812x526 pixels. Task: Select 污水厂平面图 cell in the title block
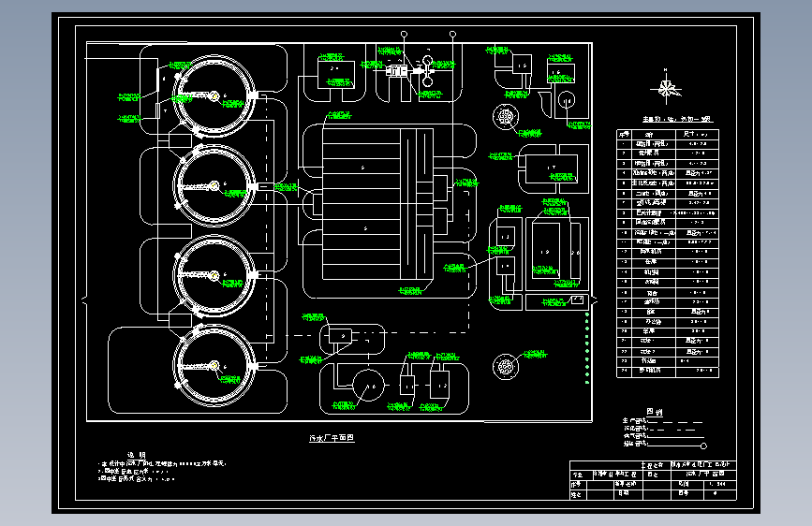point(704,474)
